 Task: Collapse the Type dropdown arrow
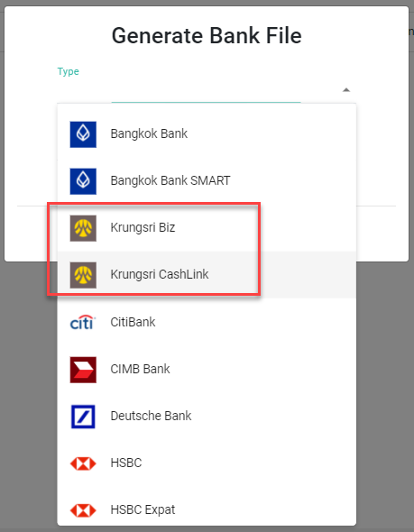[x=346, y=90]
